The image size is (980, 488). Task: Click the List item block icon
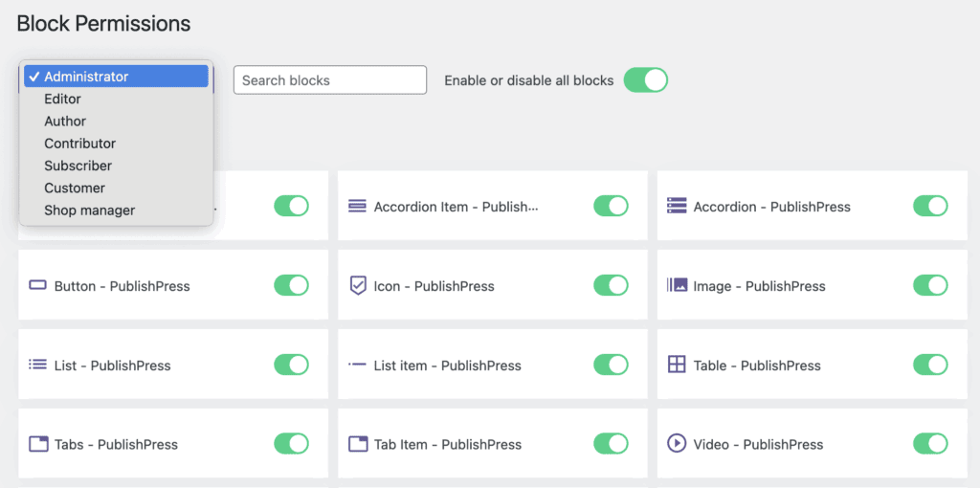pos(358,365)
